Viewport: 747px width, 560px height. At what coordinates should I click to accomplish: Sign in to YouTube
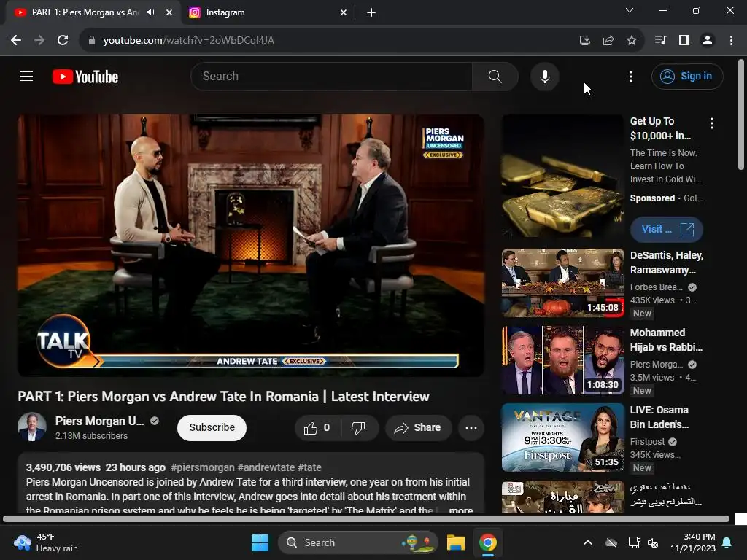(x=687, y=76)
